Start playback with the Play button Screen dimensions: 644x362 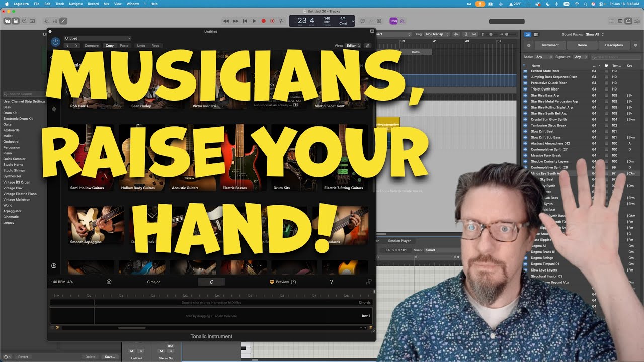click(x=254, y=21)
